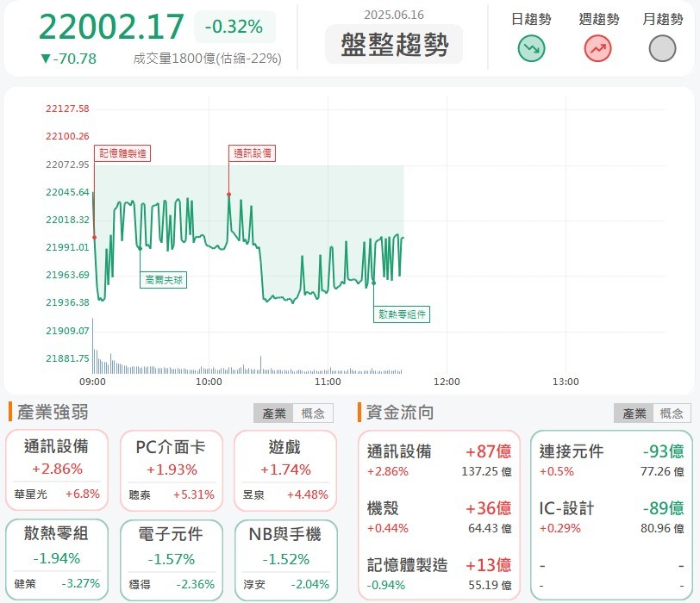700x603 pixels.
Task: Click the 資金流向 section heading
Action: click(x=400, y=412)
